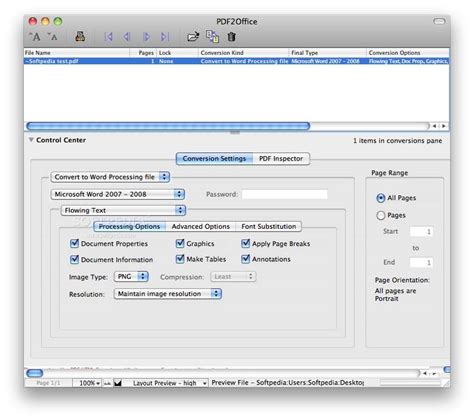Image resolution: width=474 pixels, height=420 pixels.
Task: Click the decrease font size icon
Action: pos(52,36)
